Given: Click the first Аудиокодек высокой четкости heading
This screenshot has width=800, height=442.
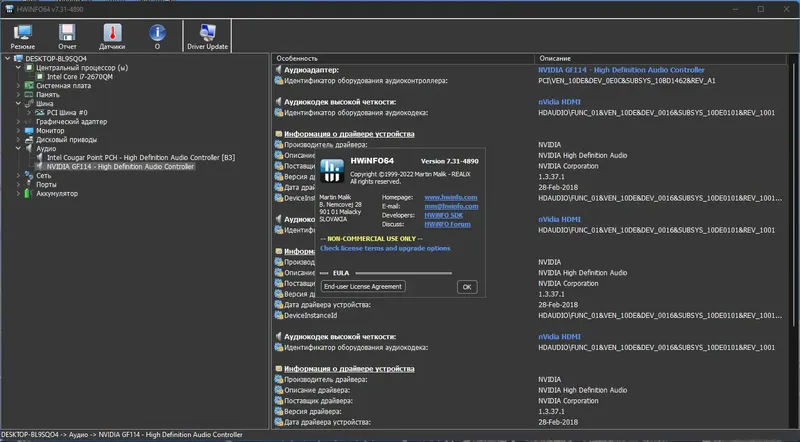Looking at the screenshot, I should pos(340,102).
